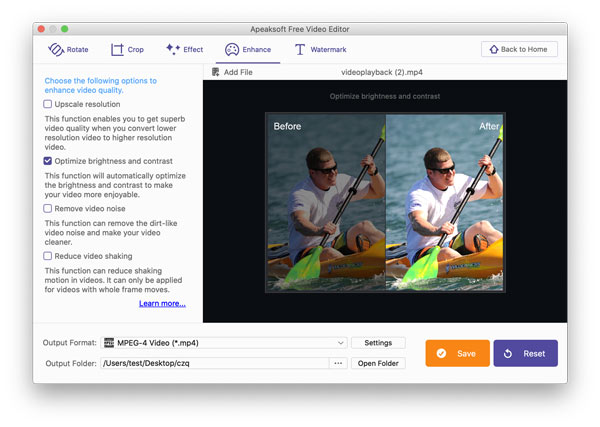600x427 pixels.
Task: Click the Back to Home button
Action: pyautogui.click(x=519, y=49)
